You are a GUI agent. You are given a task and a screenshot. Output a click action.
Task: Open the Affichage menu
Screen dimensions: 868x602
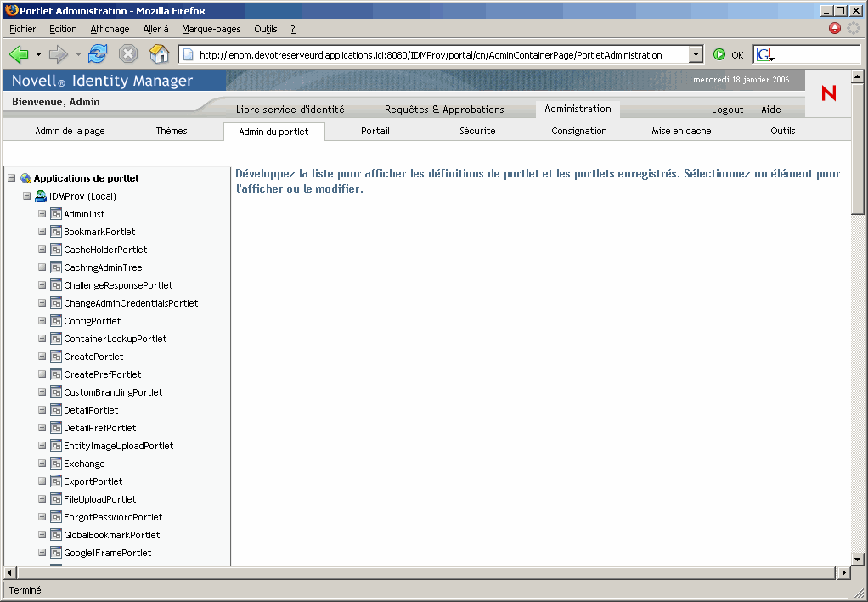[x=110, y=29]
